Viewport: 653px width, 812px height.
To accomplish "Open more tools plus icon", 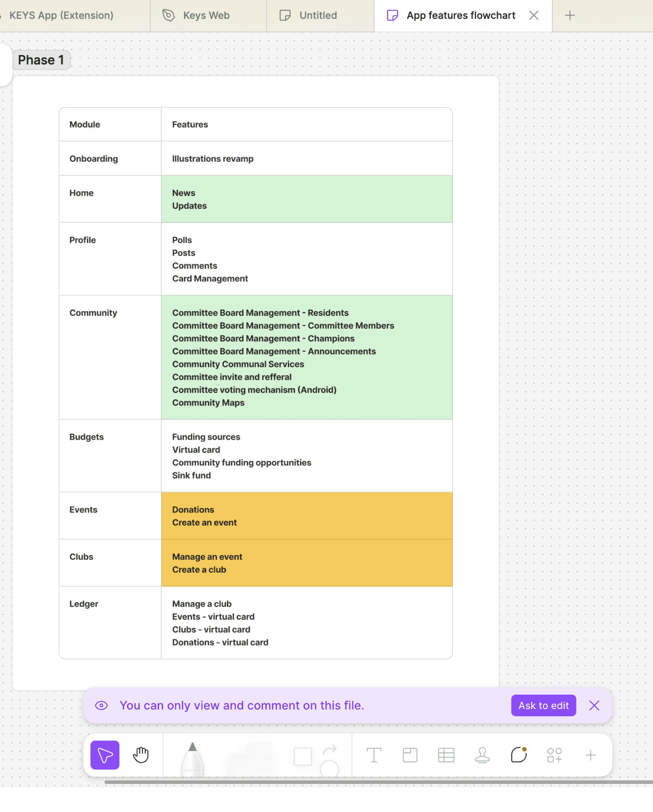I will point(591,755).
